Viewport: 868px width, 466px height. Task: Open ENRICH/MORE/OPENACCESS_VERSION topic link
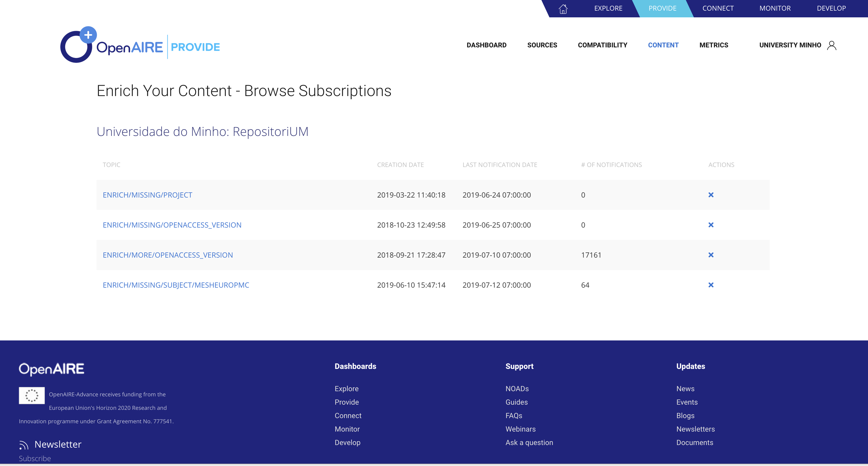(x=168, y=255)
